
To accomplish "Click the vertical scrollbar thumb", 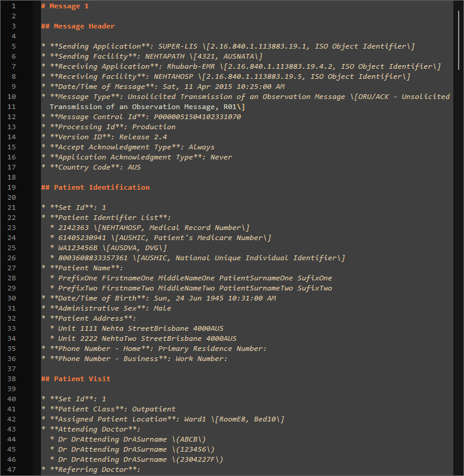I will pos(459,40).
